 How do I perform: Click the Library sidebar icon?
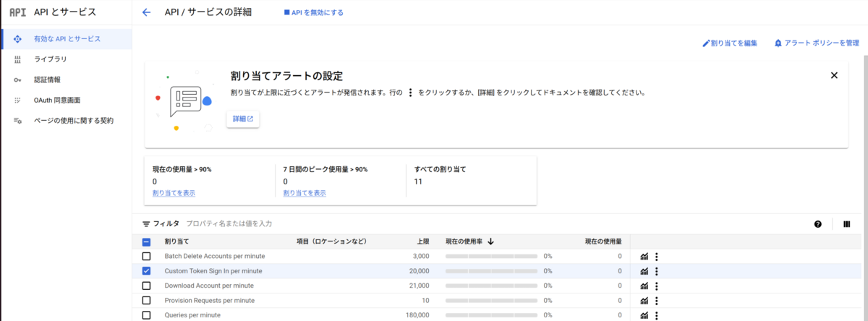click(x=17, y=59)
